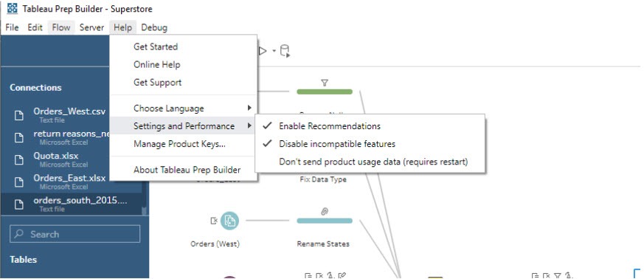Click the database output run icon
Viewport: 644px width, 279px height.
point(285,52)
